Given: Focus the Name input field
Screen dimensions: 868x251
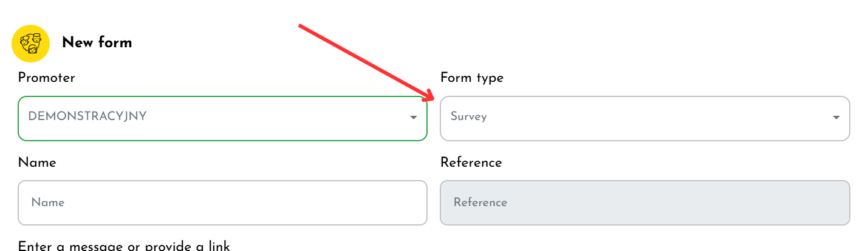Looking at the screenshot, I should (x=222, y=202).
